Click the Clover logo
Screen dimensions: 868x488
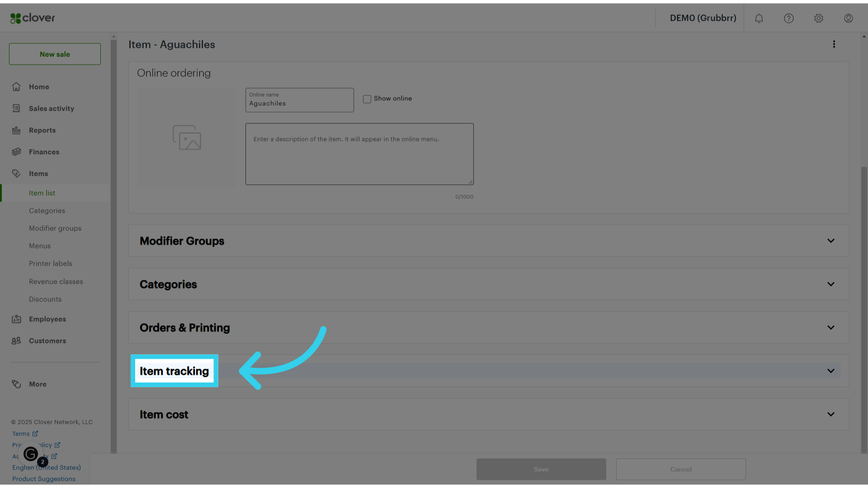(33, 18)
